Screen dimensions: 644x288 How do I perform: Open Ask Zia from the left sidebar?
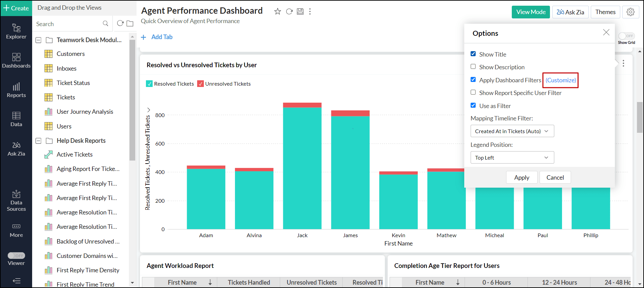[16, 149]
